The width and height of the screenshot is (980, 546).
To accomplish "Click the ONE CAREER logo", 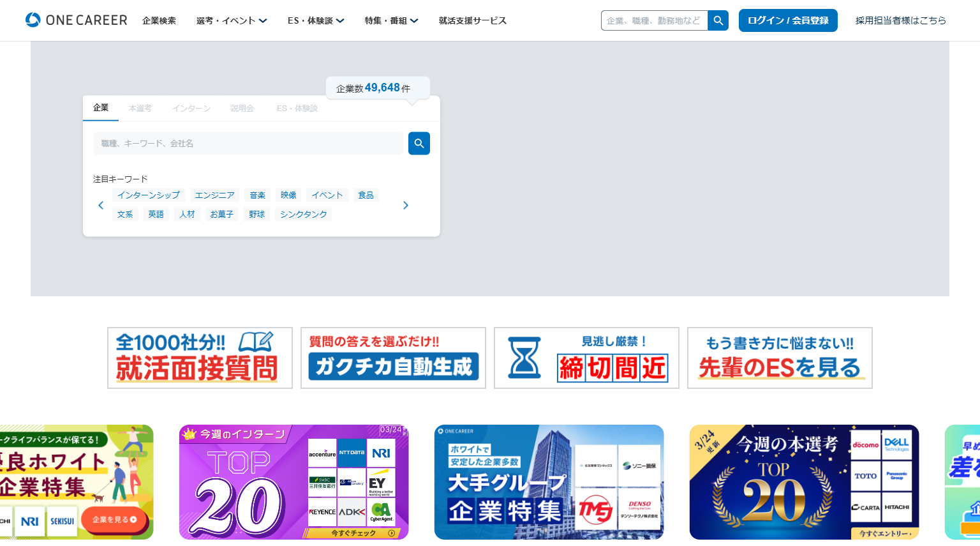I will pos(77,20).
